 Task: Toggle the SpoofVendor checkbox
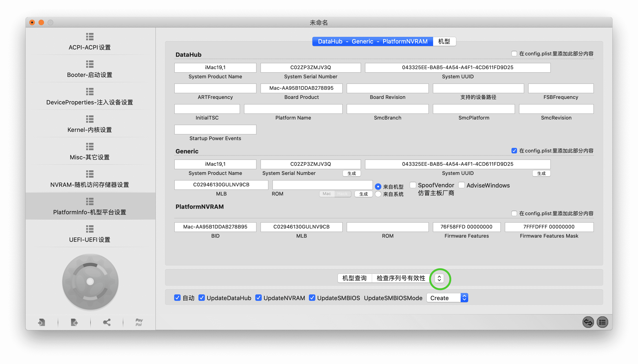(413, 185)
